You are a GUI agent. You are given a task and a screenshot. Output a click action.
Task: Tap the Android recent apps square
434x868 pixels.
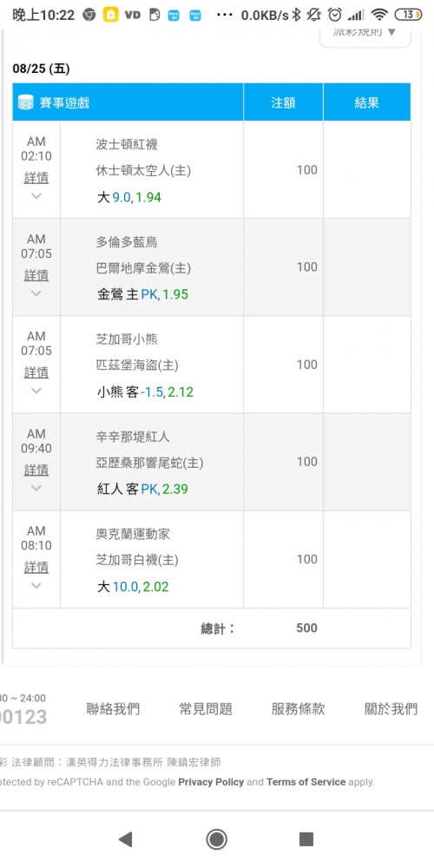[x=306, y=839]
